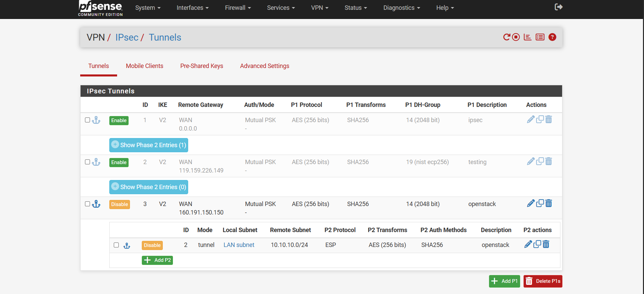Screen dimensions: 644x294
Task: Toggle Enable button on ipsec tunnel
Action: click(x=119, y=120)
